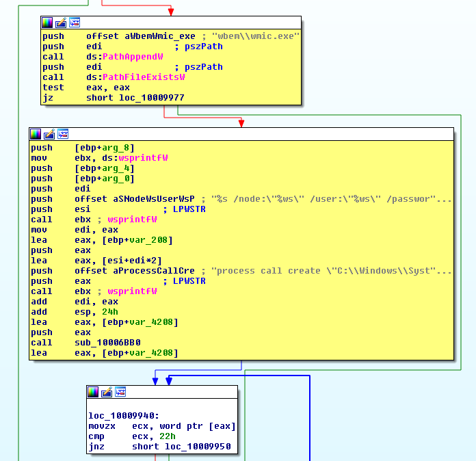The width and height of the screenshot is (476, 461).
Task: Click the node color icon in the loc_10009940 block
Action: 93,392
